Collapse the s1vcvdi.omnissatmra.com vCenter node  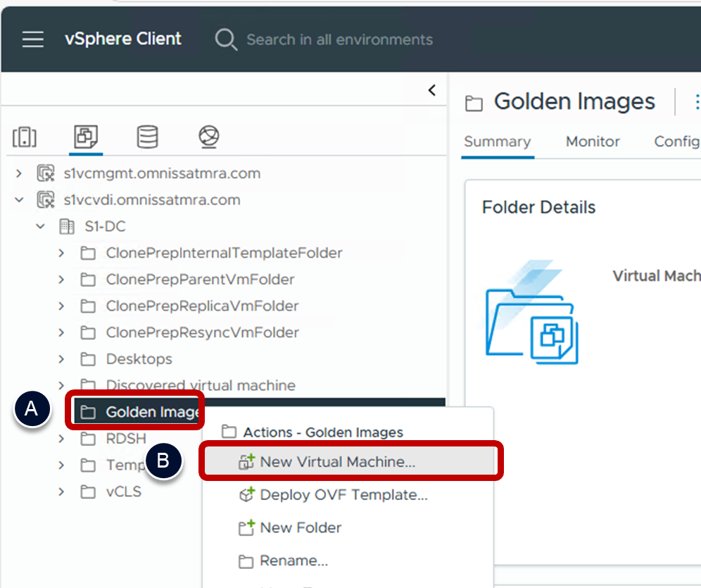tap(19, 200)
